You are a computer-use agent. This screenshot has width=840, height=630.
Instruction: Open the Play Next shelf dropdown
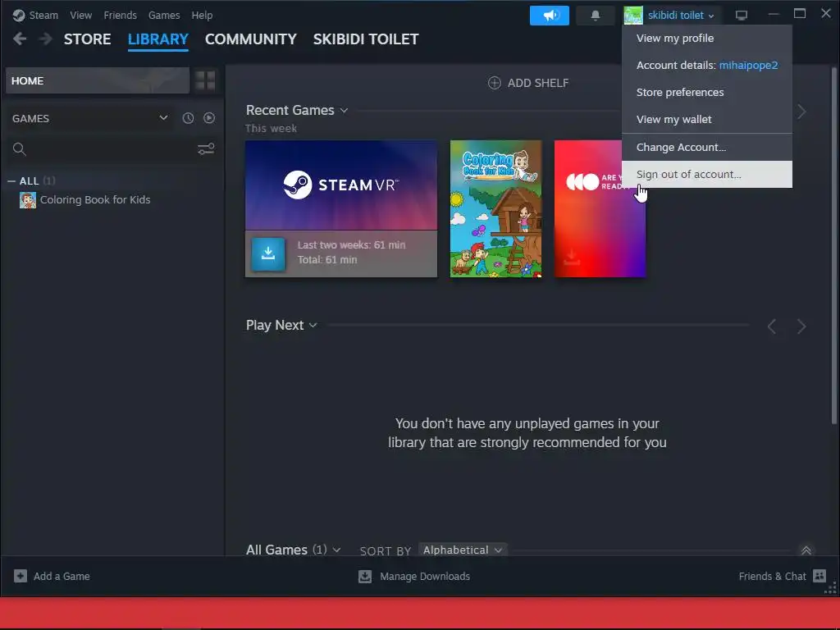[x=313, y=325]
